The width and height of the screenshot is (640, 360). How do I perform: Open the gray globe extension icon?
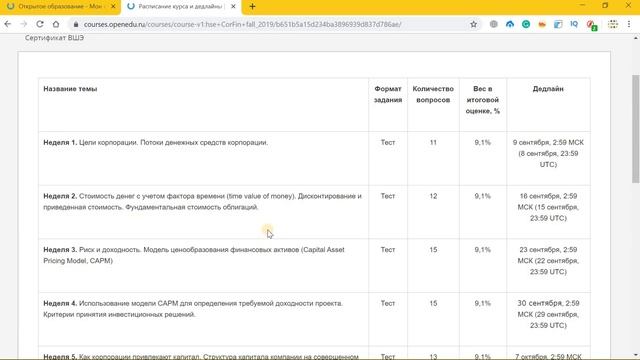494,24
